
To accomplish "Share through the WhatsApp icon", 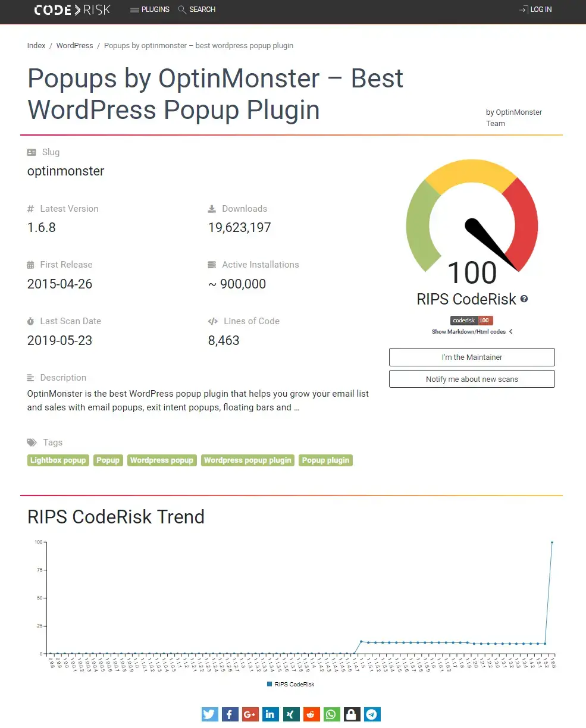I will 331,714.
